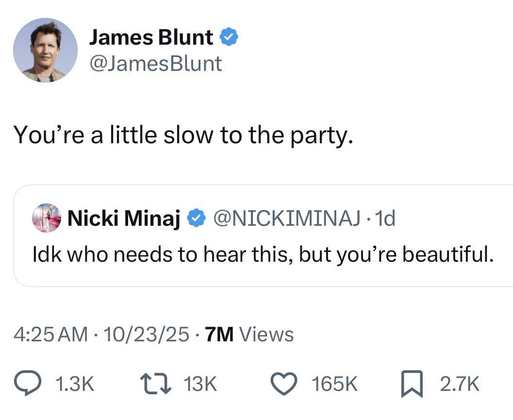
Task: Open the quoted tweet saying "you're beautiful"
Action: coord(263,255)
